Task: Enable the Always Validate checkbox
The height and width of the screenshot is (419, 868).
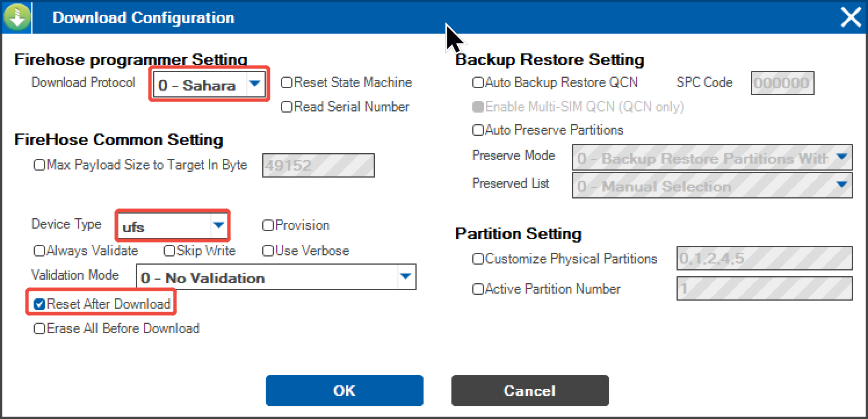Action: pyautogui.click(x=39, y=251)
